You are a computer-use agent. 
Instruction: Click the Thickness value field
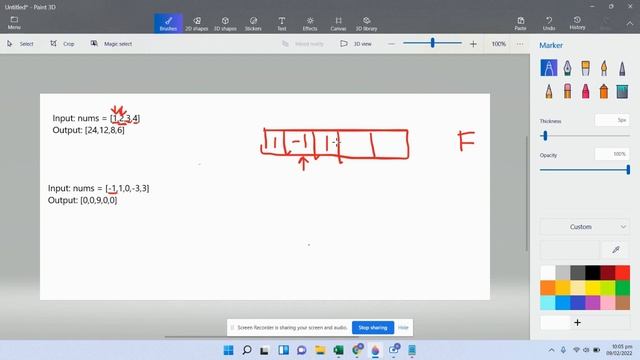612,120
